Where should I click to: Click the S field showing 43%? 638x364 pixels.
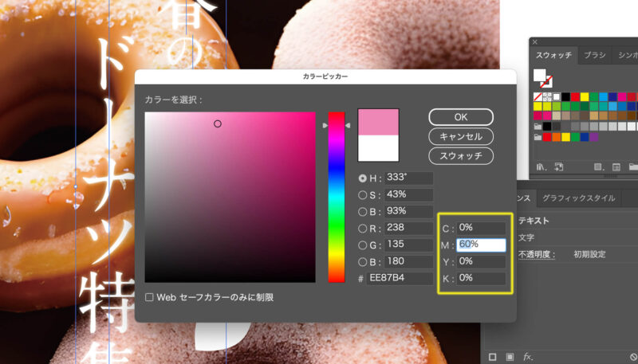[x=408, y=194]
